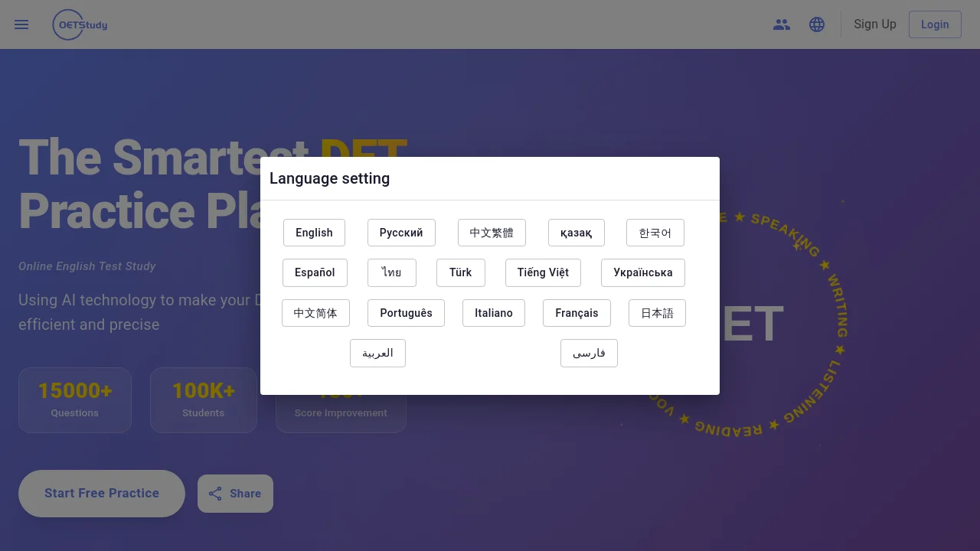Click the share icon beside Share

(x=215, y=494)
